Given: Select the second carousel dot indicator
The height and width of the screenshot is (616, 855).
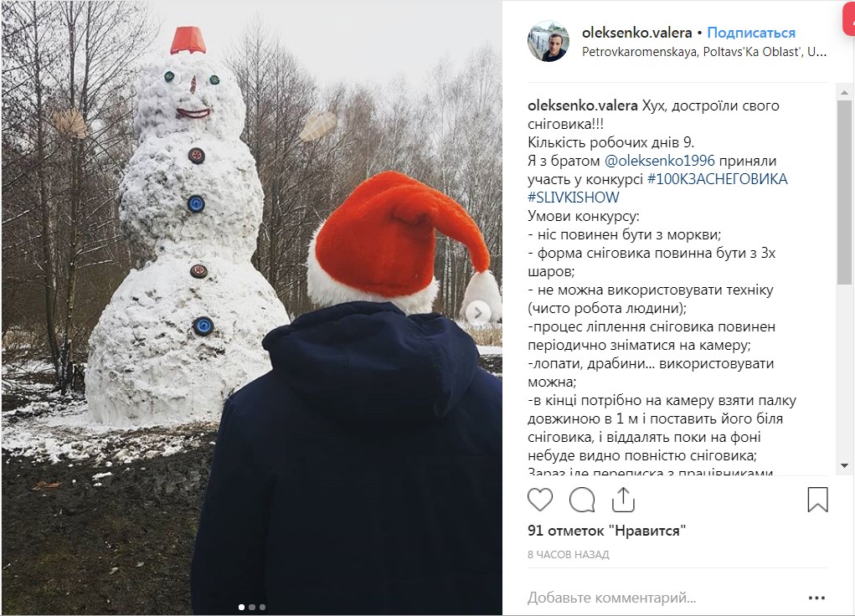Looking at the screenshot, I should coord(252,607).
